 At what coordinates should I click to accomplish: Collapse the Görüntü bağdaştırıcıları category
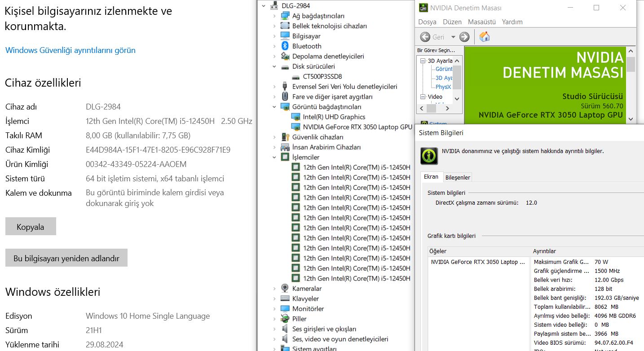point(274,107)
